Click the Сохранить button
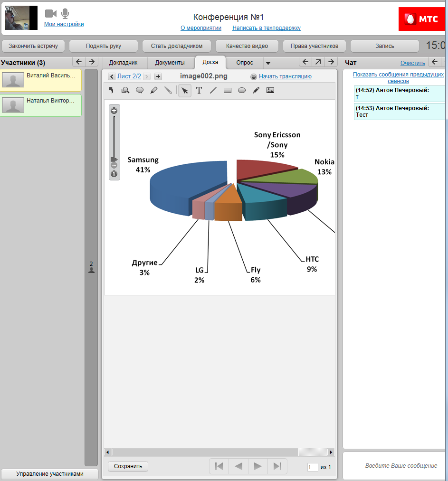 pos(128,466)
